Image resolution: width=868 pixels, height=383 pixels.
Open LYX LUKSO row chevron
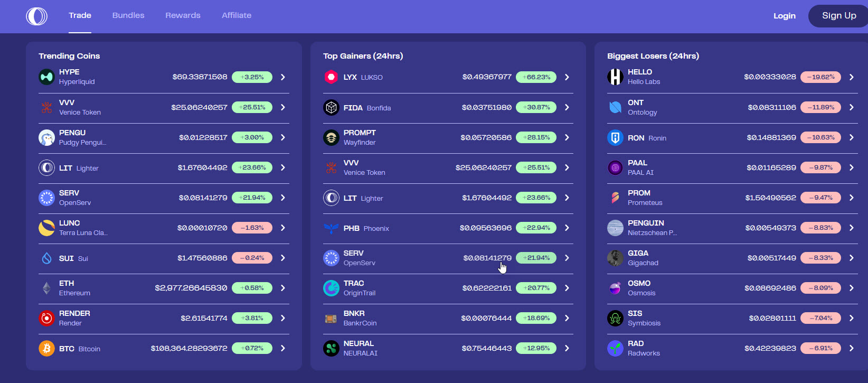click(x=567, y=77)
